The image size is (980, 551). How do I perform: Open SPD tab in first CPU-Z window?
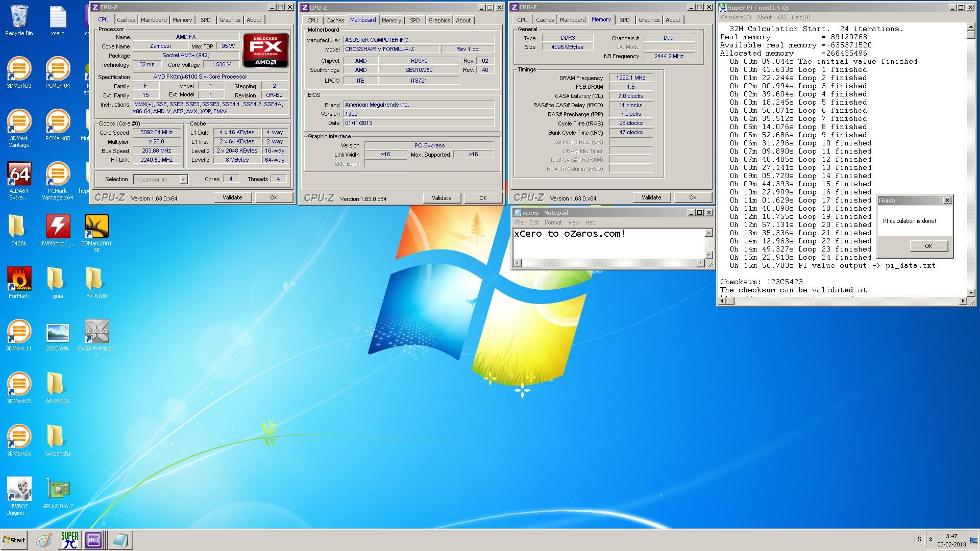(205, 20)
